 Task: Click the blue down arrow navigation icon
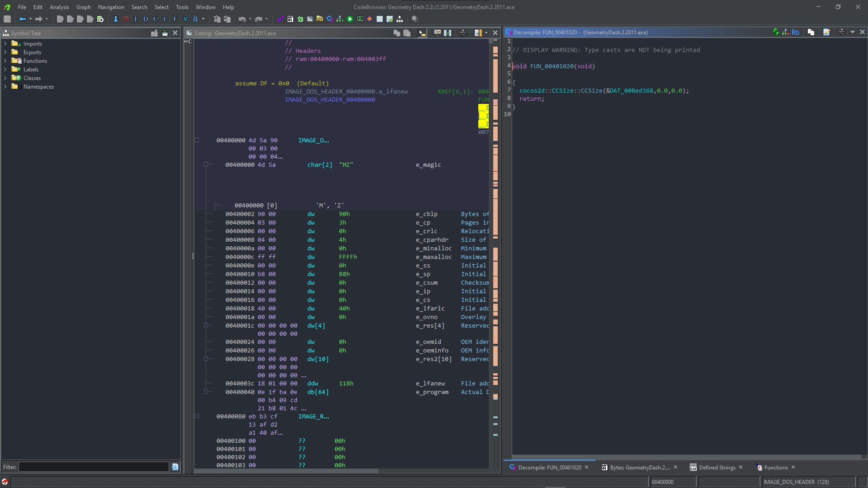click(116, 19)
